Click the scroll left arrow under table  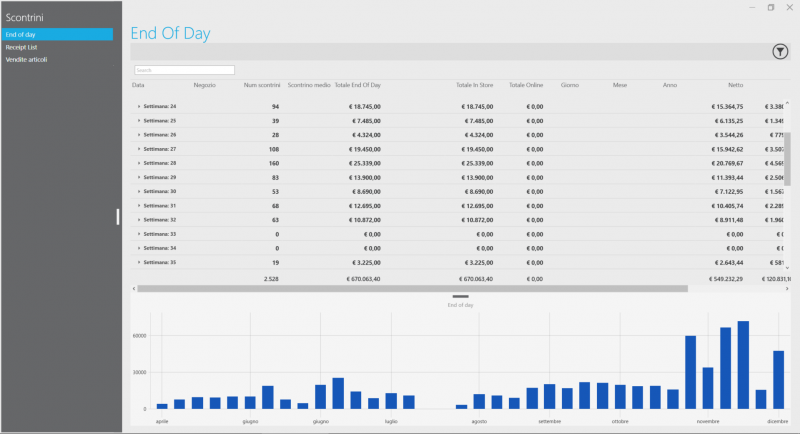click(134, 289)
